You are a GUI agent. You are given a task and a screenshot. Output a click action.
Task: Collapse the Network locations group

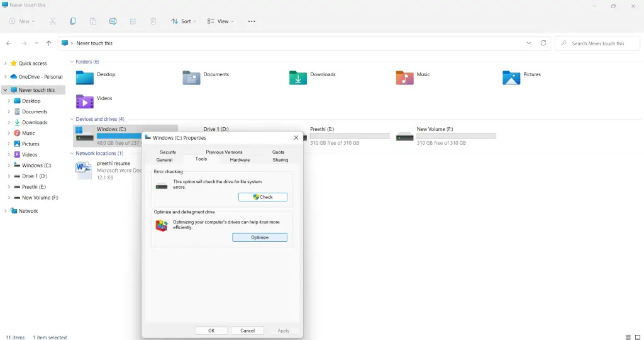[x=72, y=154]
